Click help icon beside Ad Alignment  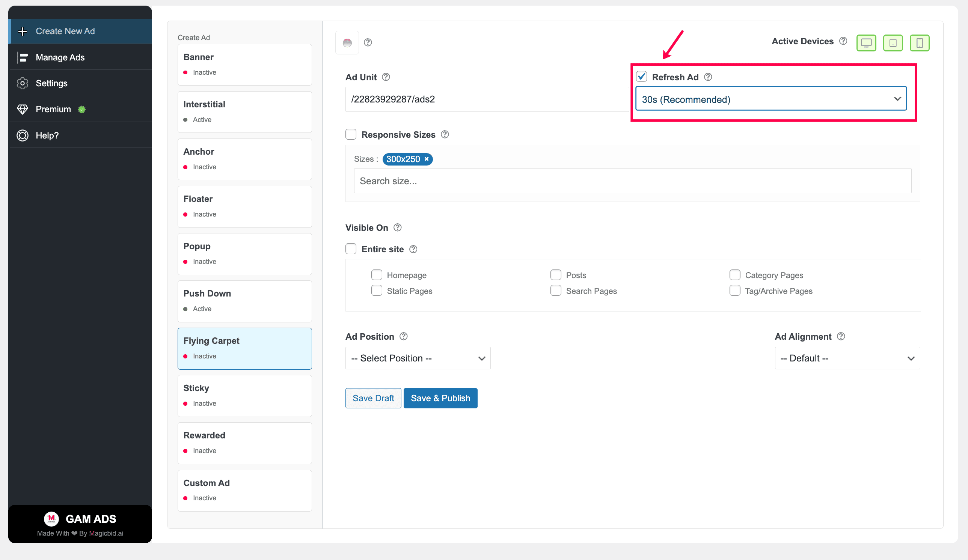click(x=841, y=336)
